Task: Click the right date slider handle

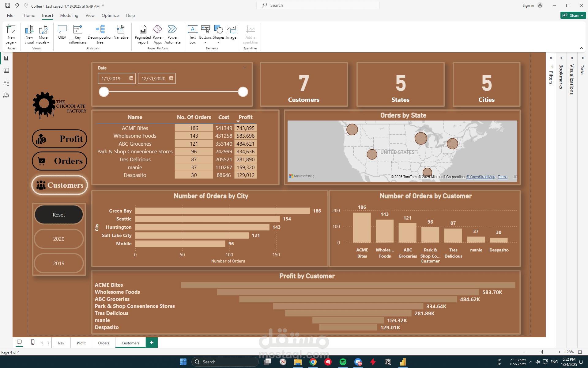Action: point(243,92)
